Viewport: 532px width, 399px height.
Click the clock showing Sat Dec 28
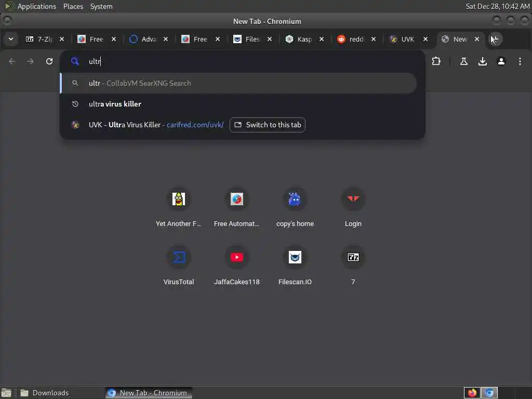click(497, 6)
